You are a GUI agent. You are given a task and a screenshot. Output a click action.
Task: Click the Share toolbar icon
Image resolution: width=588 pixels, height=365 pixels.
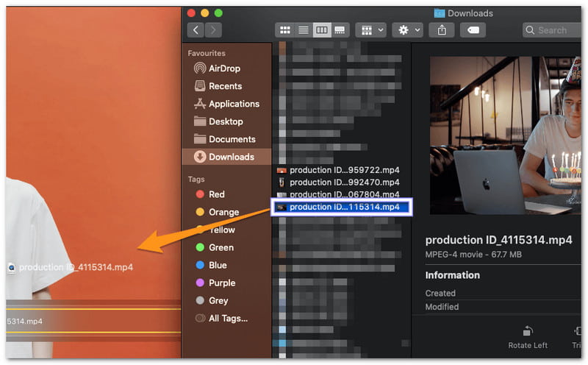pyautogui.click(x=442, y=30)
